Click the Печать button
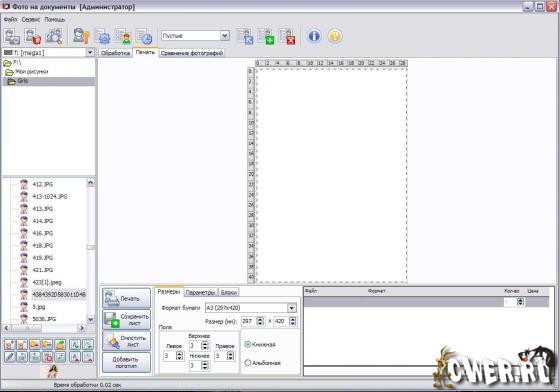 click(x=126, y=298)
